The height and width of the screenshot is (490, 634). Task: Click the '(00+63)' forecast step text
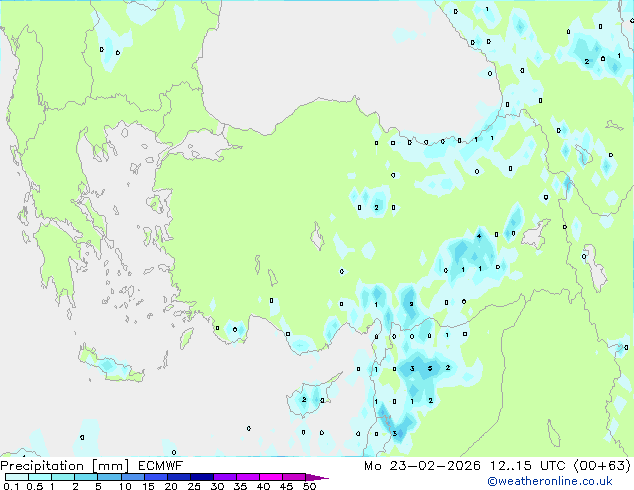602,466
